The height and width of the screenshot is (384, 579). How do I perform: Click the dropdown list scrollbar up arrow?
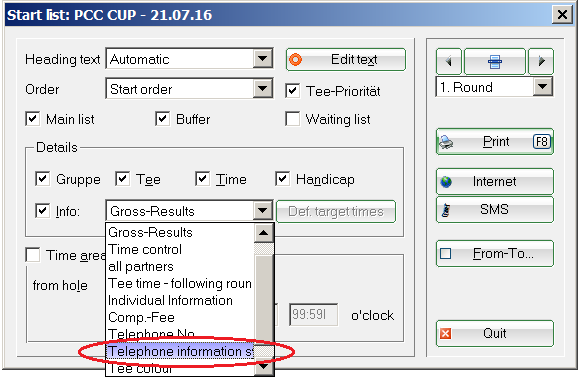[264, 233]
